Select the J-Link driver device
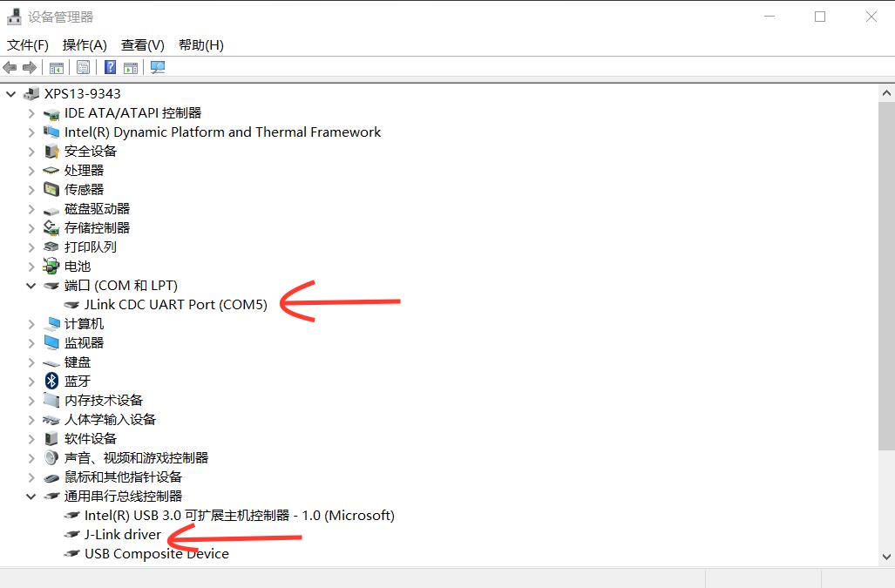This screenshot has height=588, width=895. pos(122,535)
